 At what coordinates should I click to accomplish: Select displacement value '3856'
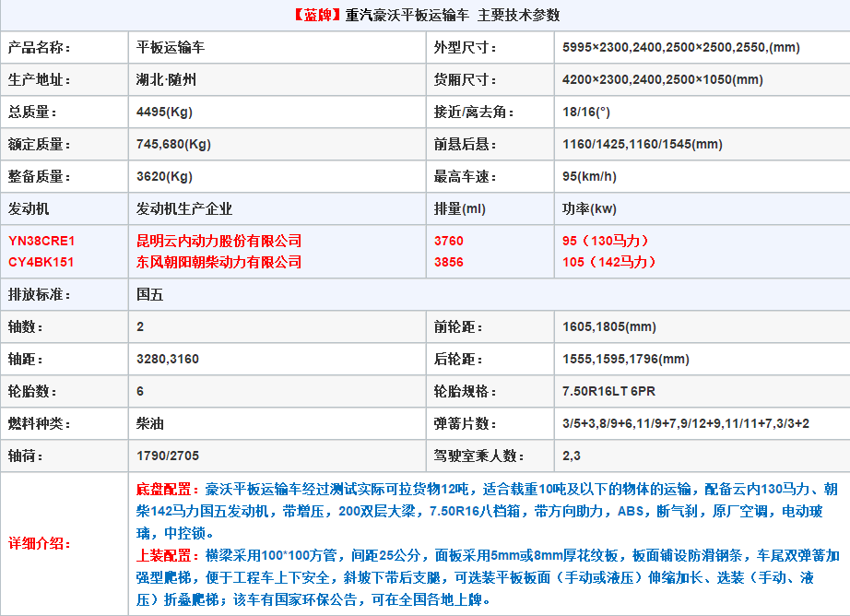point(449,262)
